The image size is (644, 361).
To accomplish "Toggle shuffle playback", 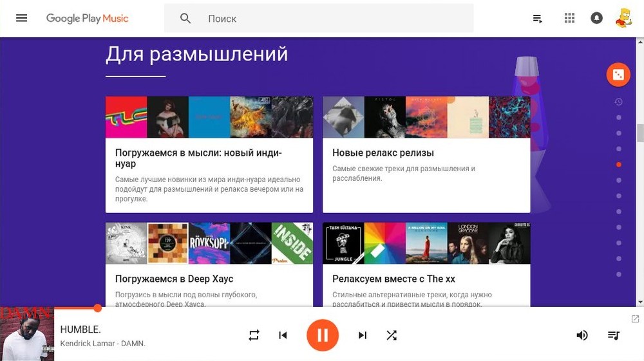I will 392,335.
